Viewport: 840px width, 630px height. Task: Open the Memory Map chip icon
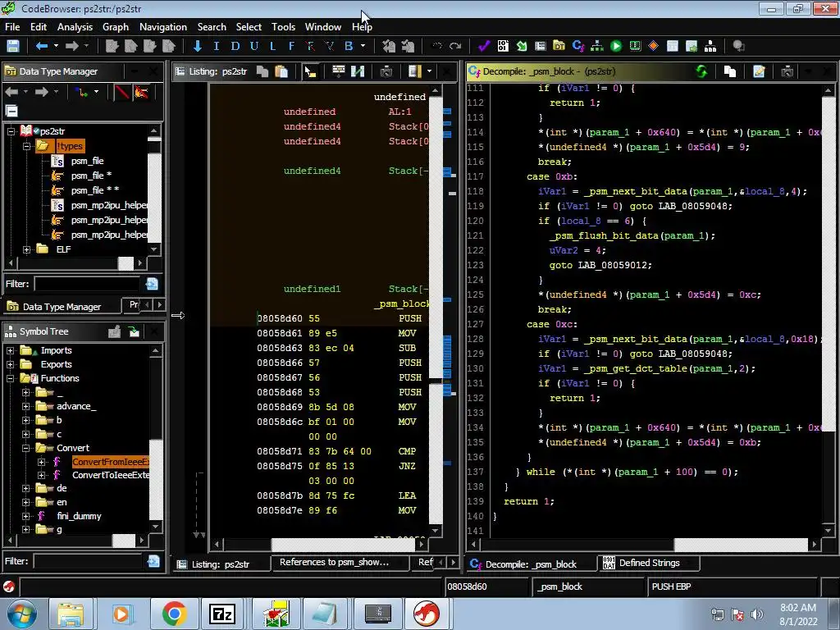pyautogui.click(x=635, y=46)
